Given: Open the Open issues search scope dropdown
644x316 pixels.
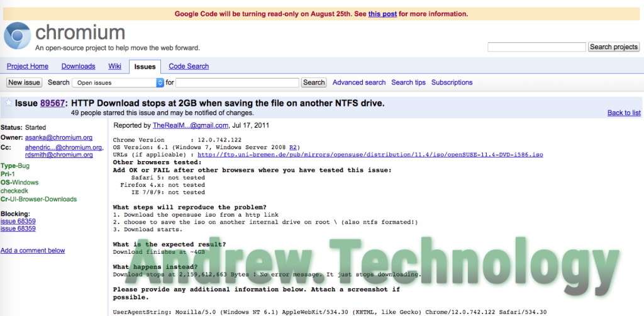Looking at the screenshot, I should [118, 82].
